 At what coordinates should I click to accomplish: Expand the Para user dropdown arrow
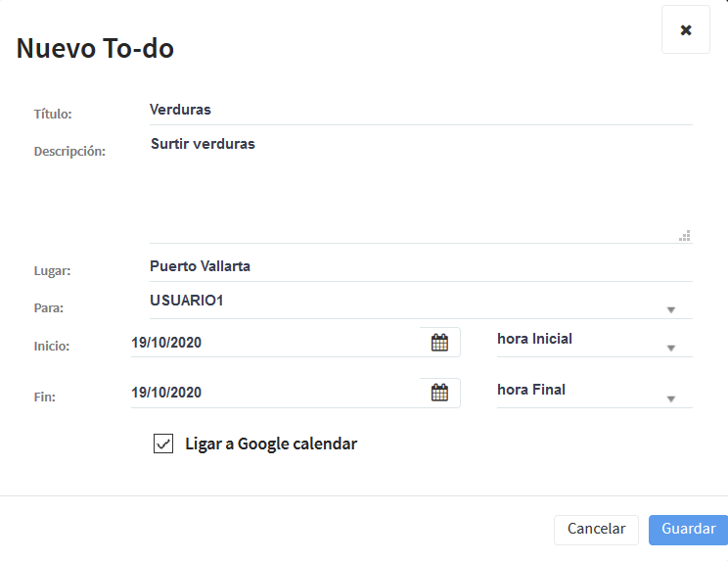671,309
